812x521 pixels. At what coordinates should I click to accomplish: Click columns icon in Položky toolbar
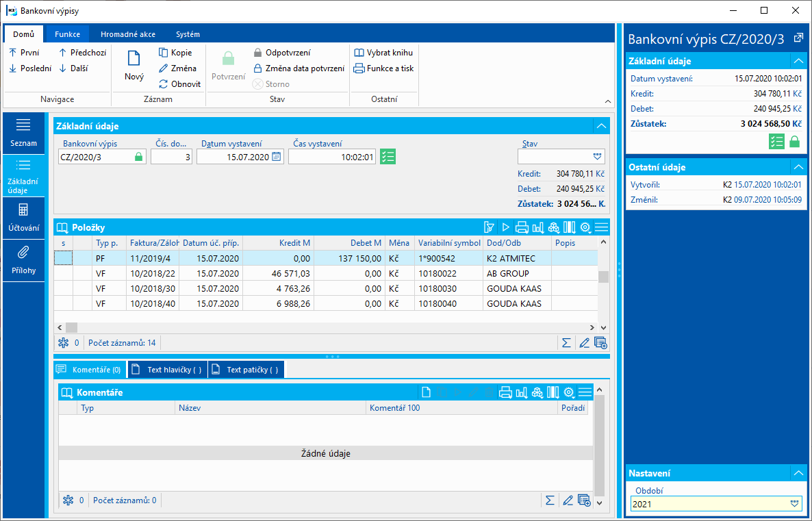[569, 227]
